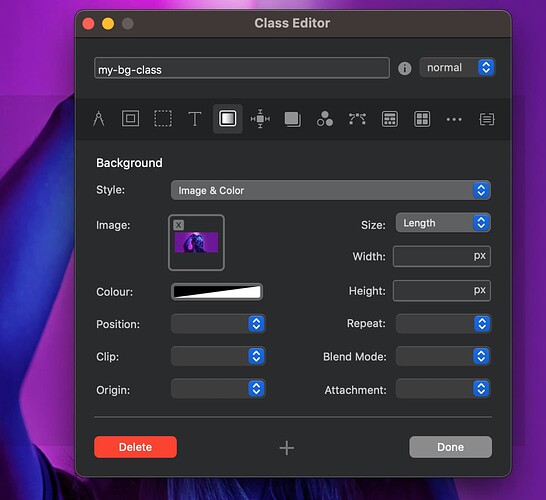Select the custom CSS code list icon
546x500 pixels.
click(x=486, y=119)
